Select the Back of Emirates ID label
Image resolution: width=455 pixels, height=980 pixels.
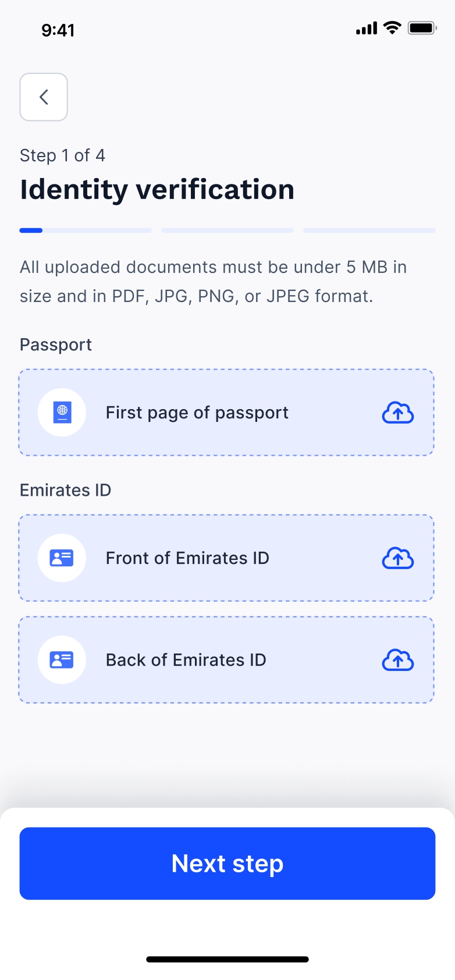186,660
